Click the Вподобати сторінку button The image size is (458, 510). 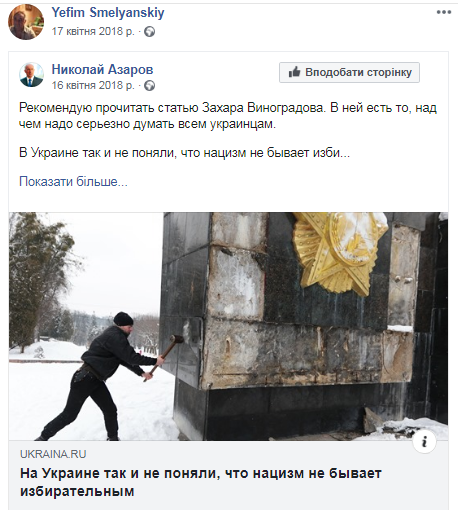[x=349, y=72]
